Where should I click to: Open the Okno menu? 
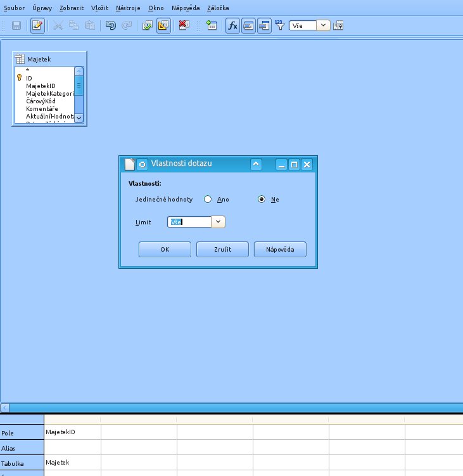pos(156,8)
